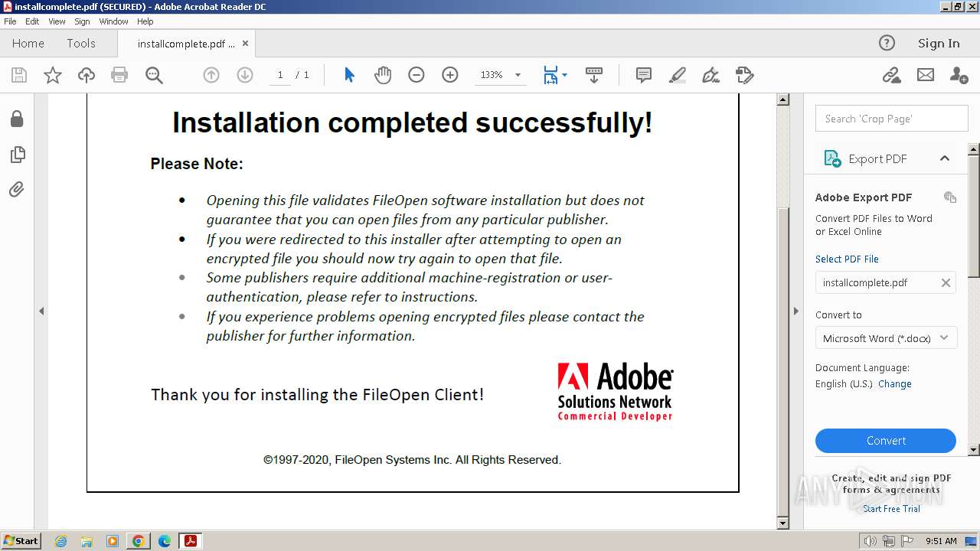Click the Sign In link

tap(939, 44)
